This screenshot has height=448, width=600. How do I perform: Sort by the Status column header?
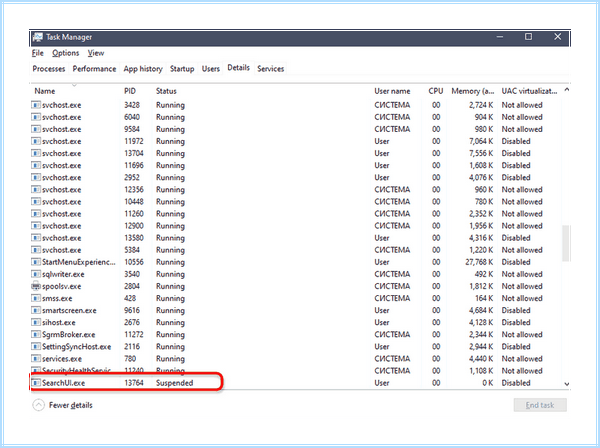[x=166, y=91]
